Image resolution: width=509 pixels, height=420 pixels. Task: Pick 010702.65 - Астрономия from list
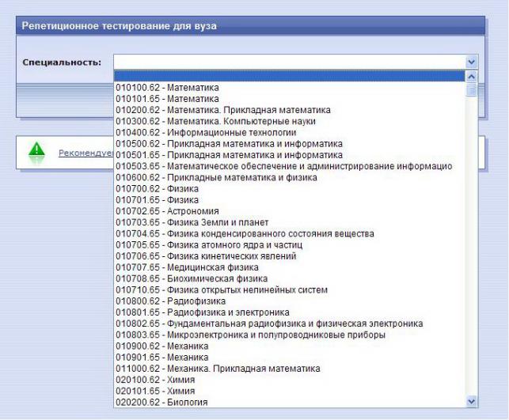[290, 211]
